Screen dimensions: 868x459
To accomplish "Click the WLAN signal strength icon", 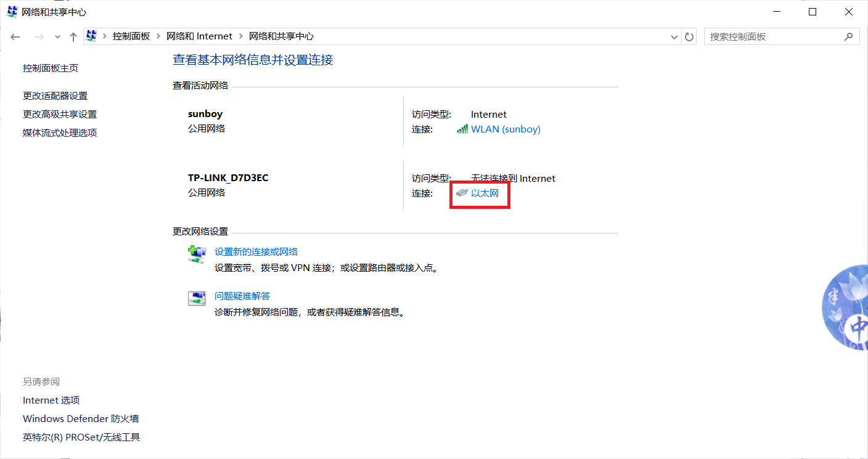I will click(462, 129).
